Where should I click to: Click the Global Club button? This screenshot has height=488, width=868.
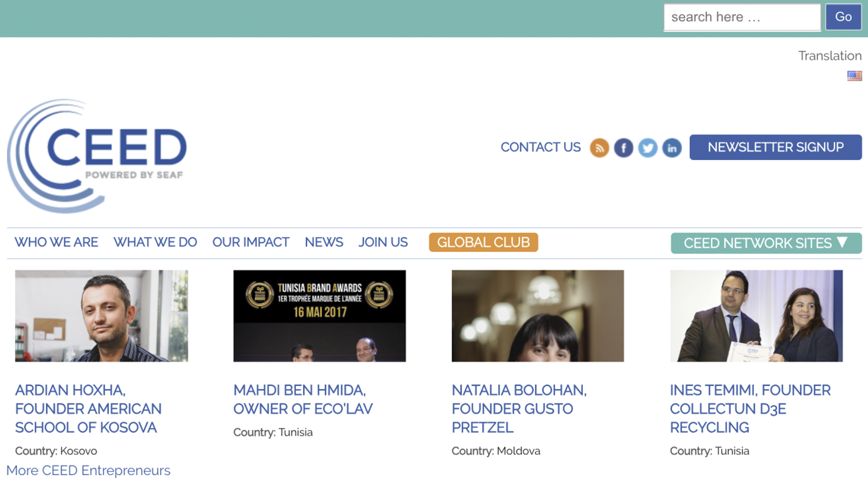(x=484, y=242)
